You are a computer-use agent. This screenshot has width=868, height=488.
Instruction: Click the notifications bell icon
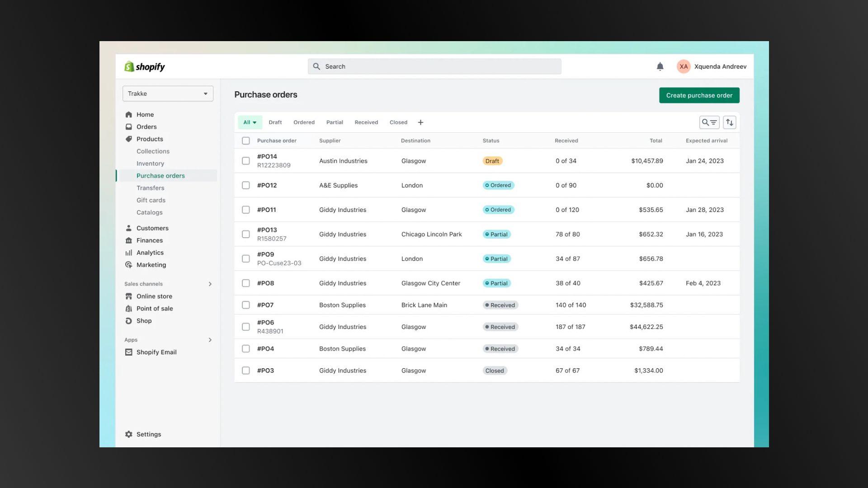(x=660, y=66)
